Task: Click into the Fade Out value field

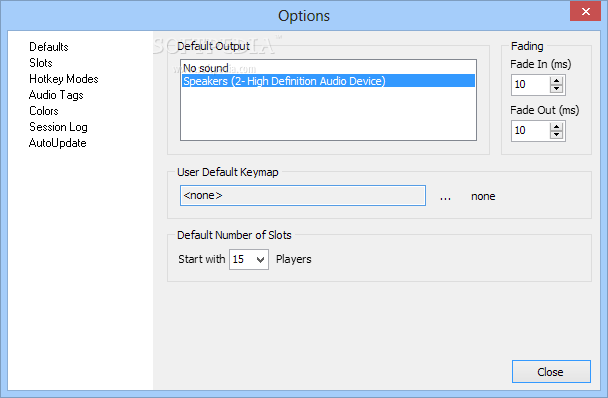Action: pos(530,131)
